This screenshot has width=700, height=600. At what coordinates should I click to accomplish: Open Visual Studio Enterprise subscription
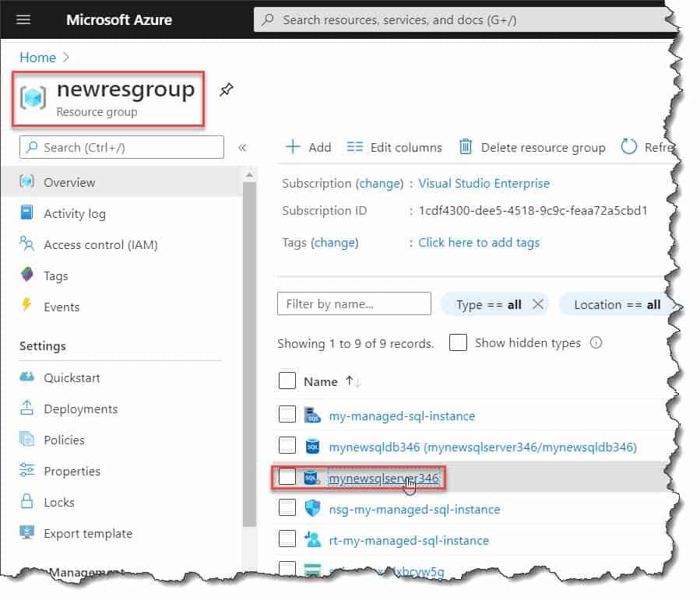484,184
